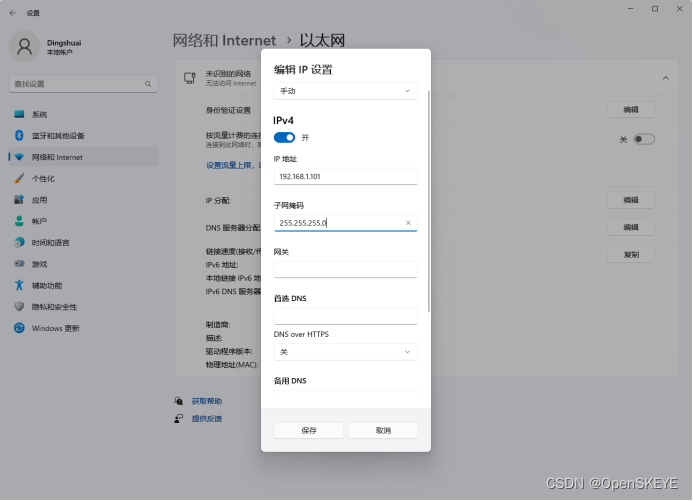Clear the subnet mask with the X icon

tap(408, 223)
